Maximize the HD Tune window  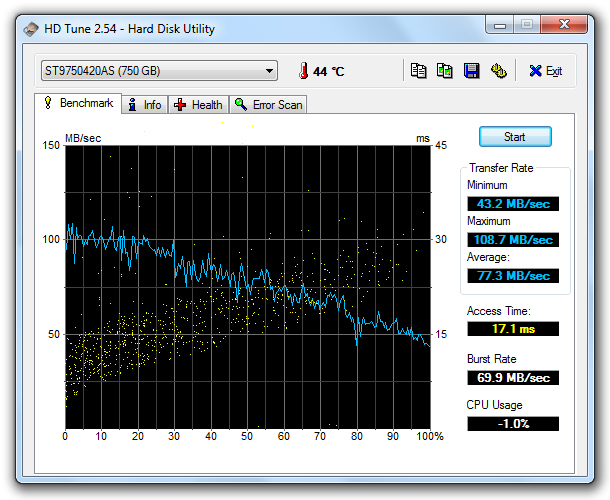[527, 25]
